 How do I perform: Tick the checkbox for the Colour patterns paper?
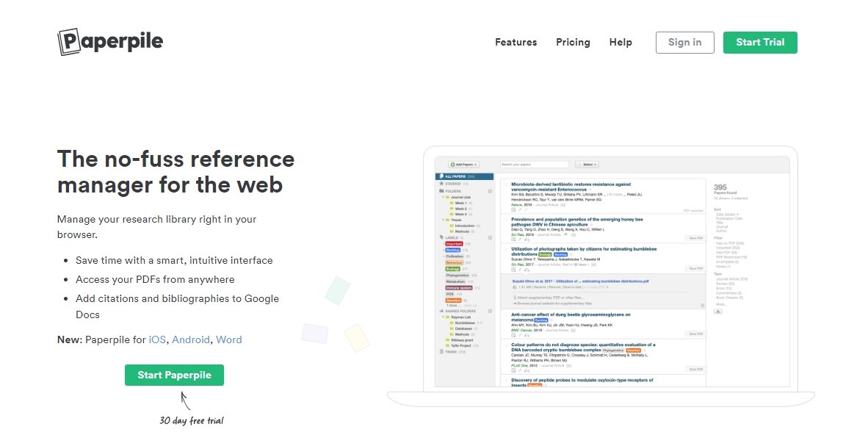coord(506,345)
